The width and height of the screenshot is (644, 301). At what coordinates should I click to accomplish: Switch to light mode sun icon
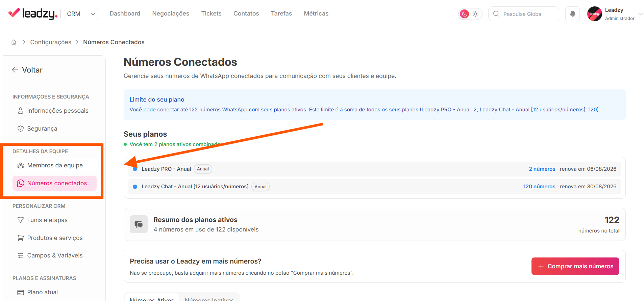475,14
